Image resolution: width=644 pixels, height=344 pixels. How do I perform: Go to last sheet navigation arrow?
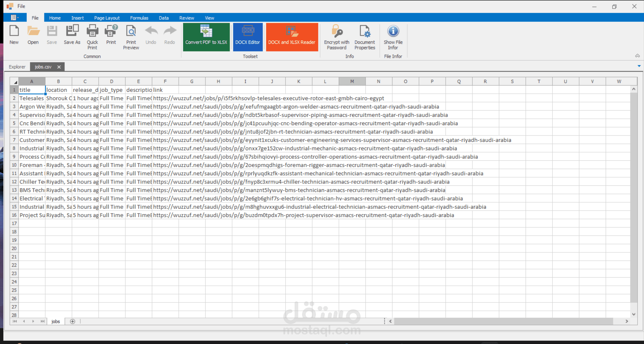[x=42, y=321]
